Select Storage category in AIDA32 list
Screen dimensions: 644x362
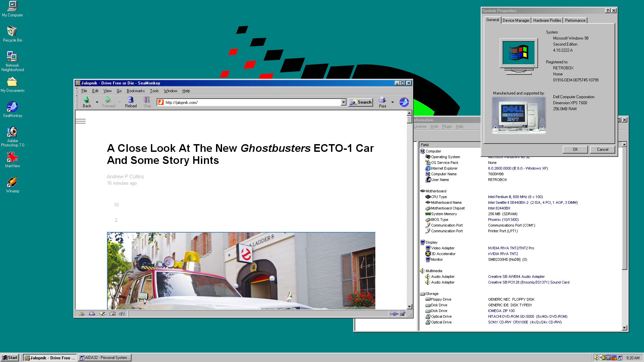pyautogui.click(x=432, y=294)
